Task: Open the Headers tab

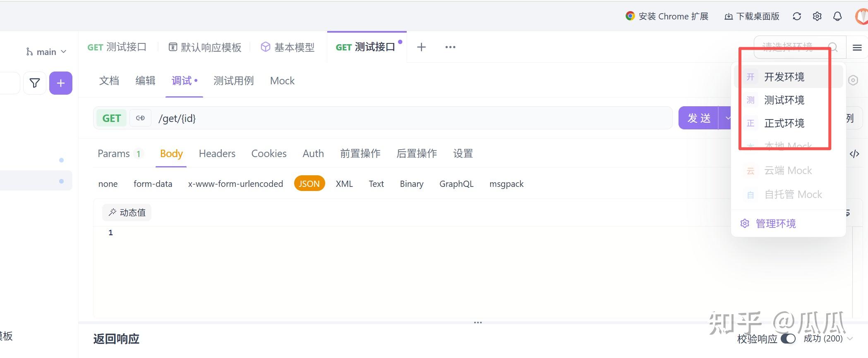Action: coord(217,154)
